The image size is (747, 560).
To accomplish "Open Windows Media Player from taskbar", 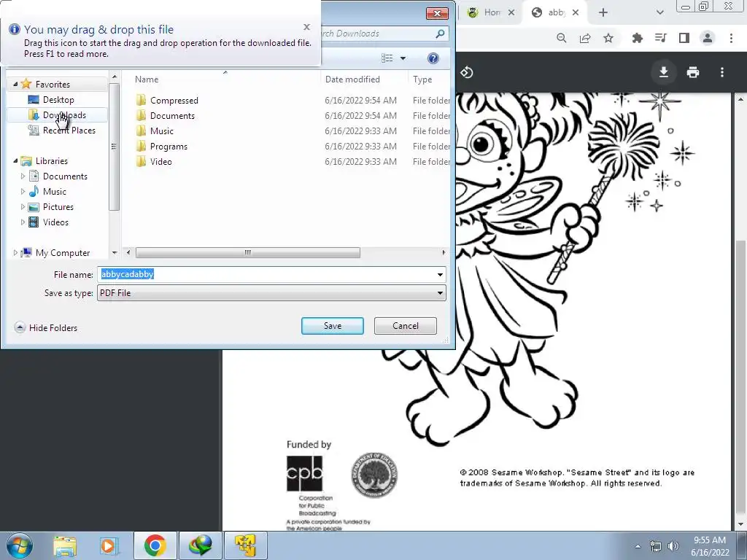I will (x=108, y=545).
